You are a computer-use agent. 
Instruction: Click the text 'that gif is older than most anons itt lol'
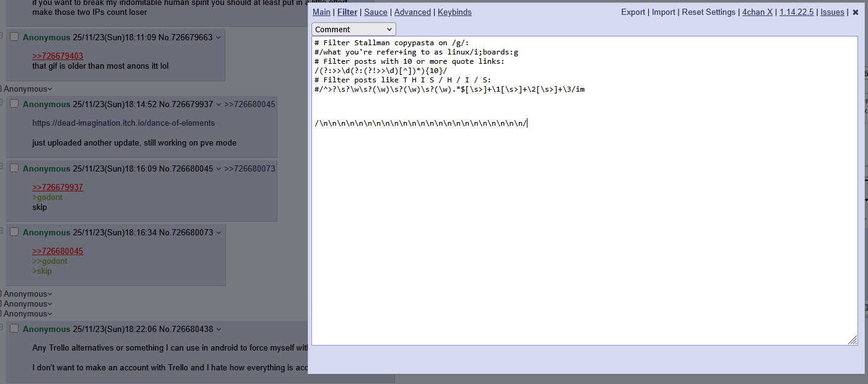[100, 66]
